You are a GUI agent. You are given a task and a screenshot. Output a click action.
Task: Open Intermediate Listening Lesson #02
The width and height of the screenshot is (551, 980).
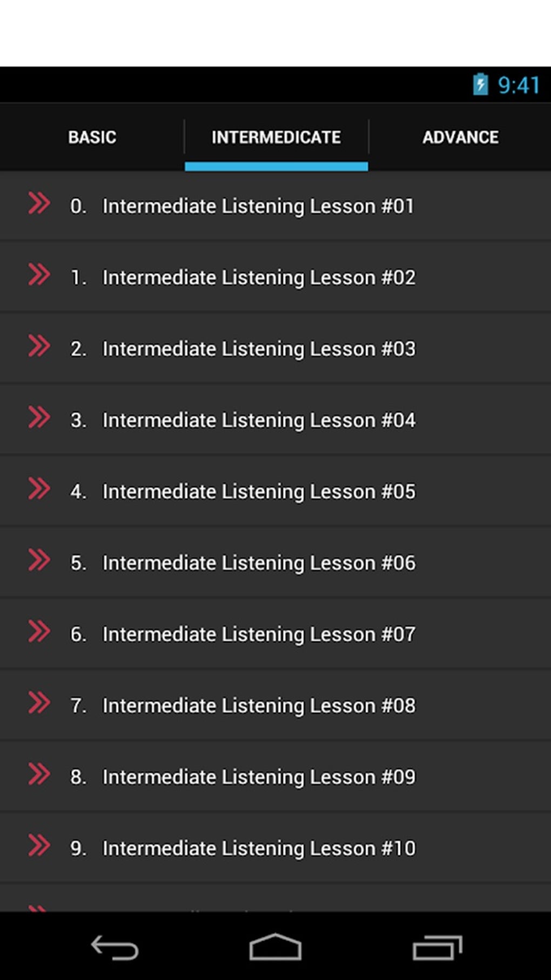tap(275, 277)
